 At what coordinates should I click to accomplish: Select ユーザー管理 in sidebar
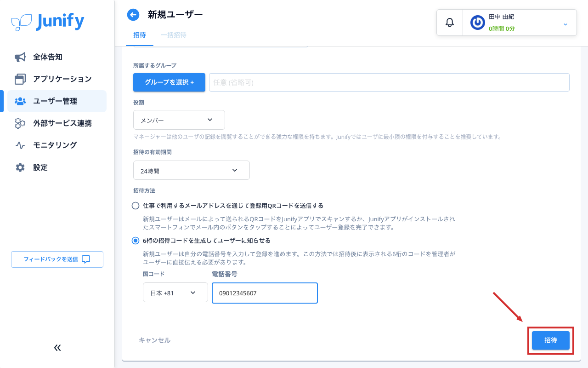click(x=57, y=101)
